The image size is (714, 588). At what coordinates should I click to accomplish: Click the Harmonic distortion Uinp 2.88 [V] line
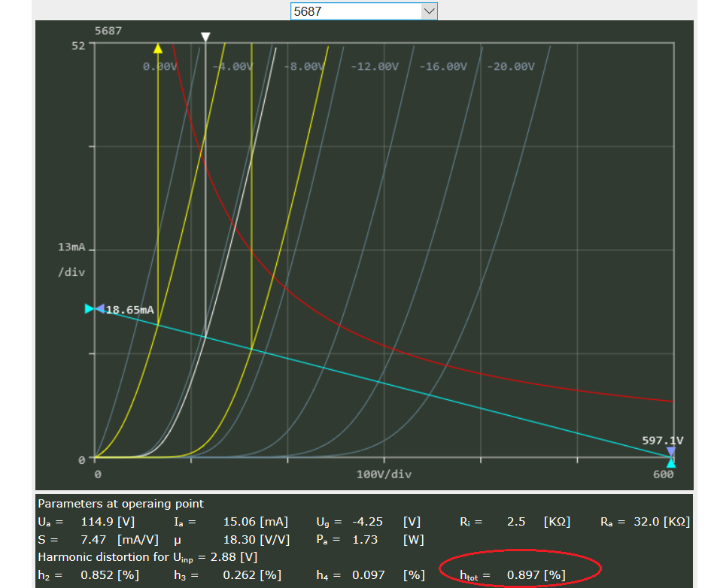pyautogui.click(x=147, y=557)
